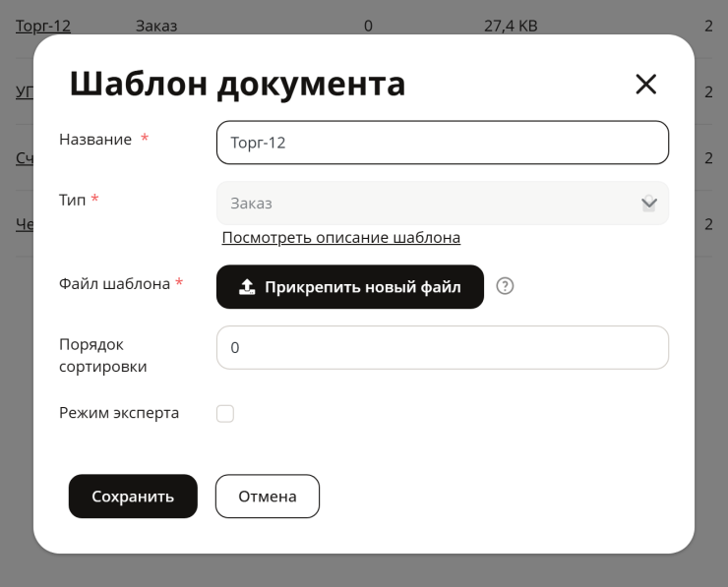Click the Название input field
This screenshot has width=728, height=587.
(443, 143)
